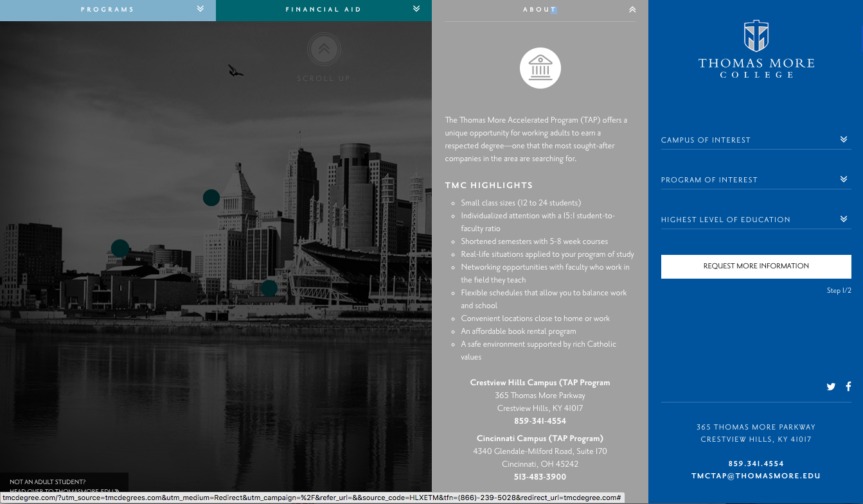The image size is (863, 504).
Task: Click the Scroll Up circular arrow icon
Action: coord(324,49)
